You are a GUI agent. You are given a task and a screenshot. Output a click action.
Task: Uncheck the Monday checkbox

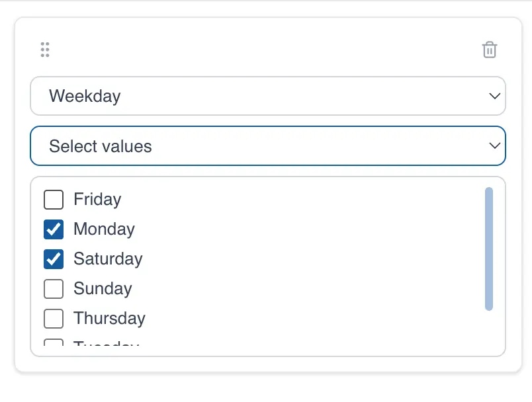click(x=53, y=229)
